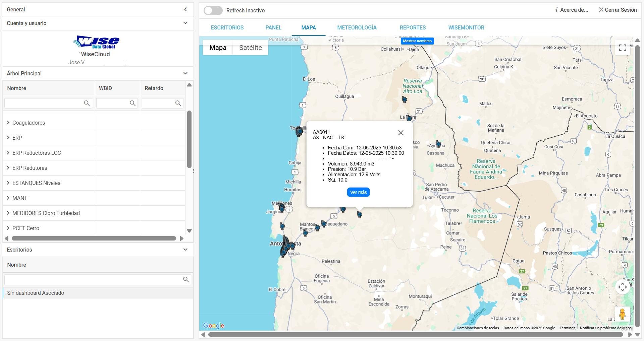Image resolution: width=644 pixels, height=341 pixels.
Task: Open the ESCRITORIOS tab
Action: 227,27
